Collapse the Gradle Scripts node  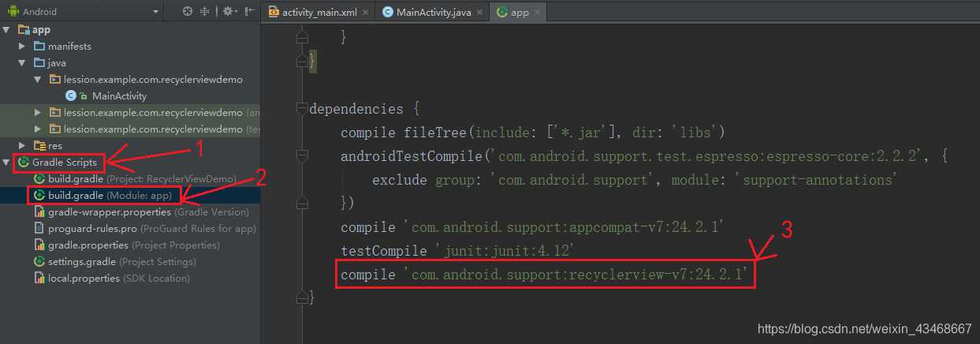pyautogui.click(x=7, y=163)
